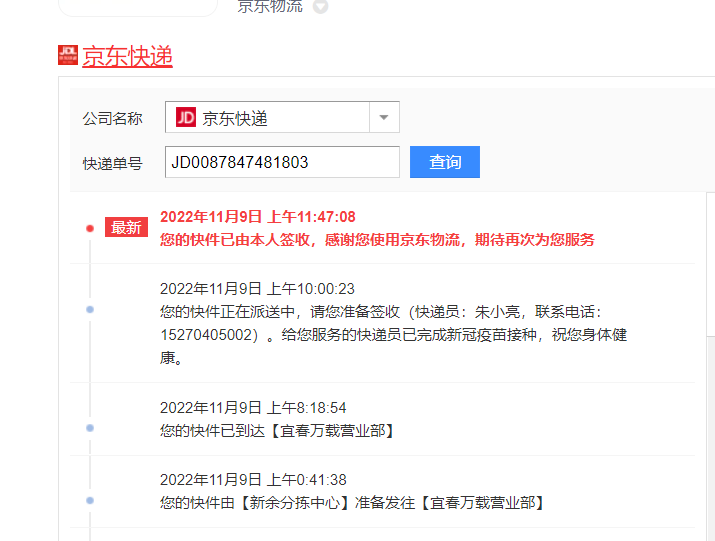Select the 京东快递 company combo box

[282, 117]
